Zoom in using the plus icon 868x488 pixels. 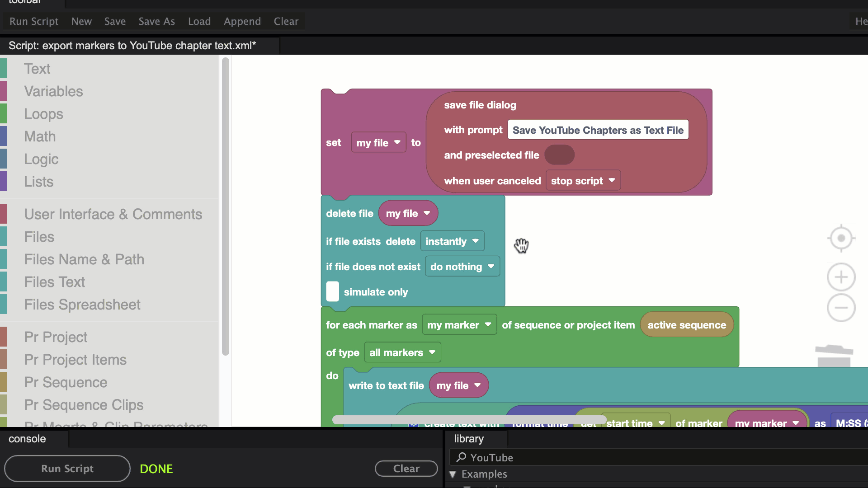click(841, 277)
